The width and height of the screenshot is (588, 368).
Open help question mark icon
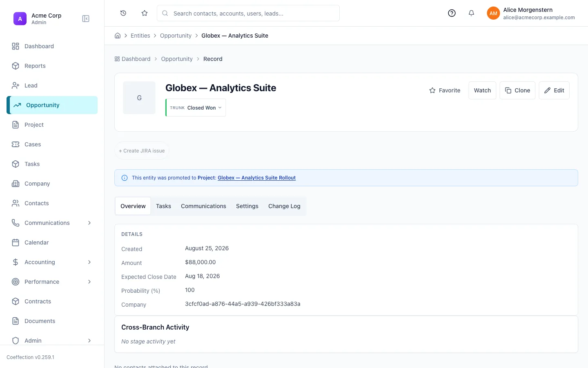452,13
